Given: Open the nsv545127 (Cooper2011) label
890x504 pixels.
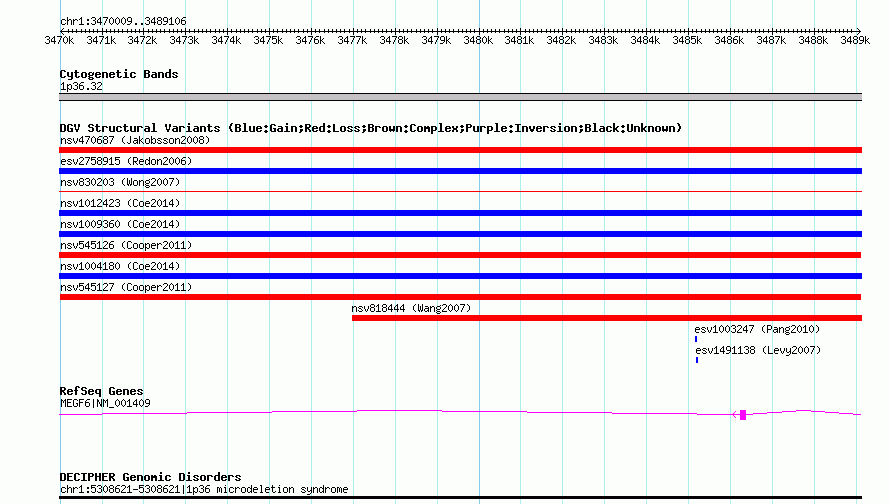Looking at the screenshot, I should (126, 287).
